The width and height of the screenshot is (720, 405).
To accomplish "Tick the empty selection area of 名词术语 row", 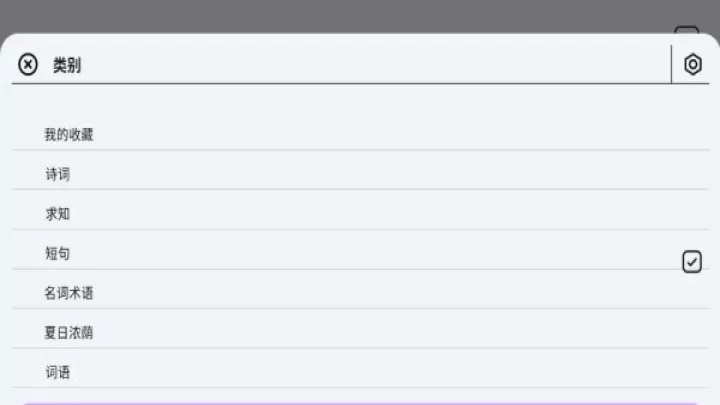I will pyautogui.click(x=692, y=293).
